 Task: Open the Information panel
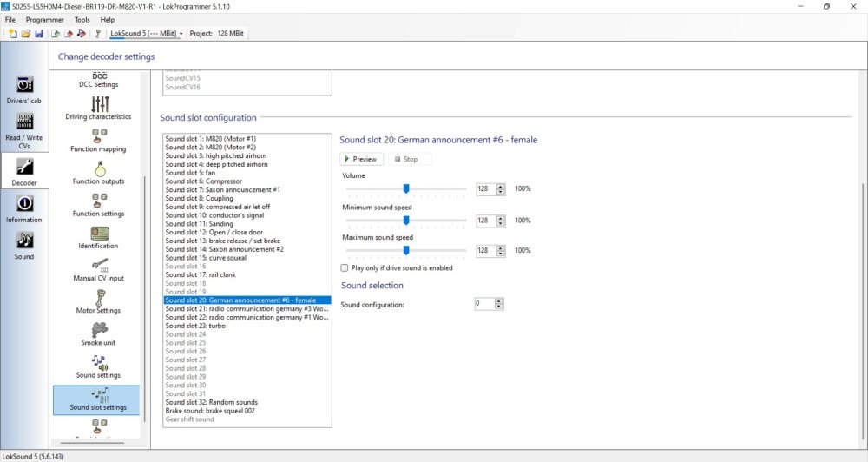[24, 207]
